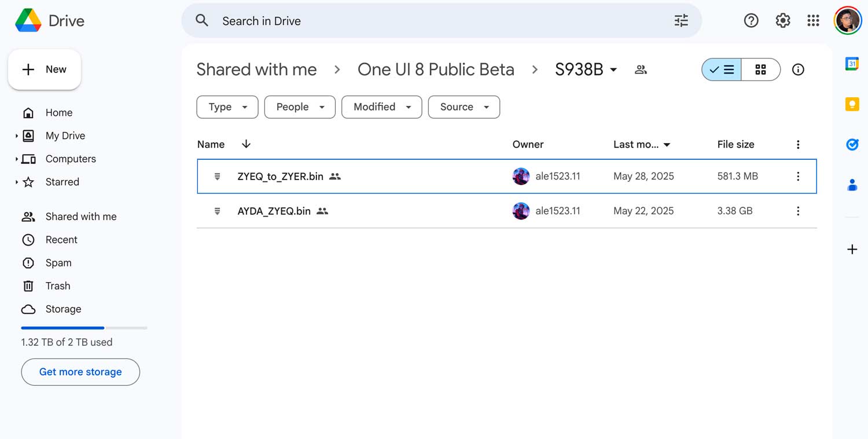
Task: Click the storage usage progress bar
Action: 84,328
